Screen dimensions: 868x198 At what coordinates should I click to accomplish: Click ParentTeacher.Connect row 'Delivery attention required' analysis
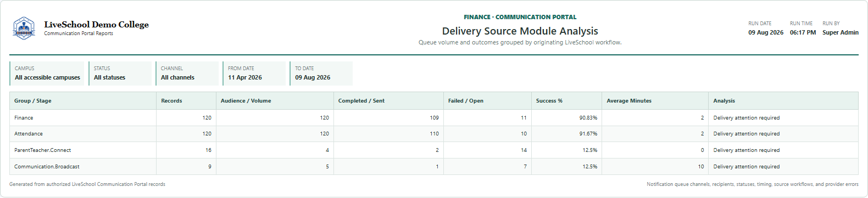pyautogui.click(x=747, y=150)
